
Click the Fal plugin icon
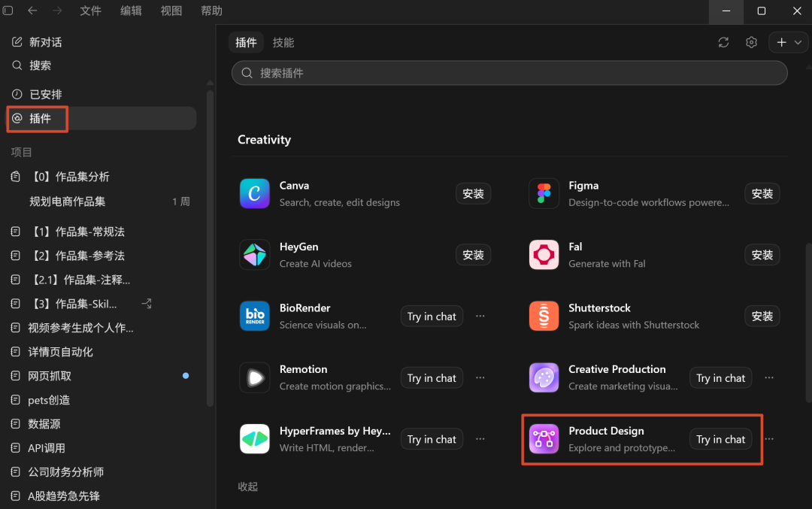pyautogui.click(x=544, y=255)
